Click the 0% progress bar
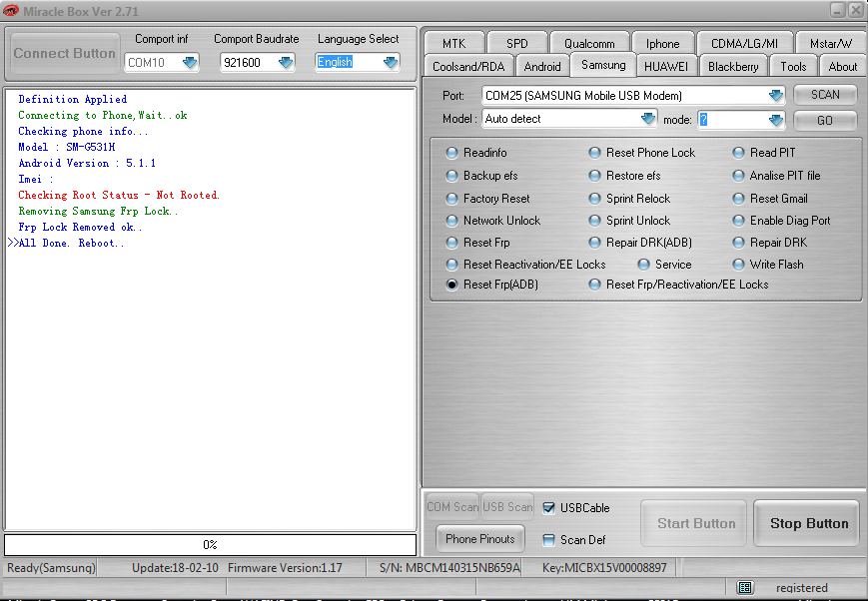 pyautogui.click(x=211, y=544)
